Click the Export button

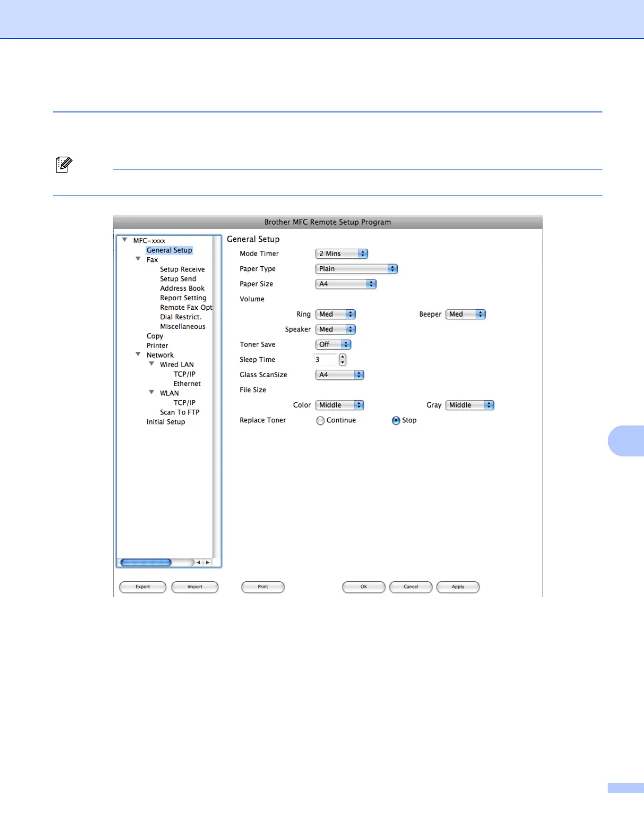coord(143,587)
